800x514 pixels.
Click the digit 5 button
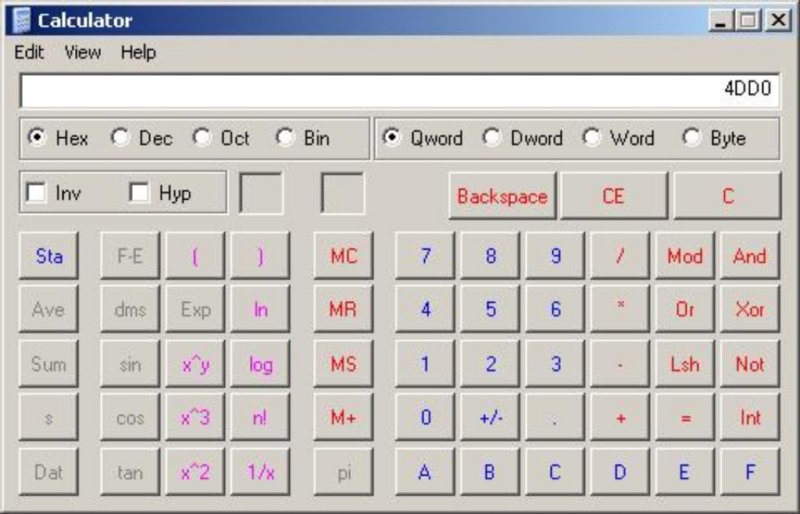(490, 309)
